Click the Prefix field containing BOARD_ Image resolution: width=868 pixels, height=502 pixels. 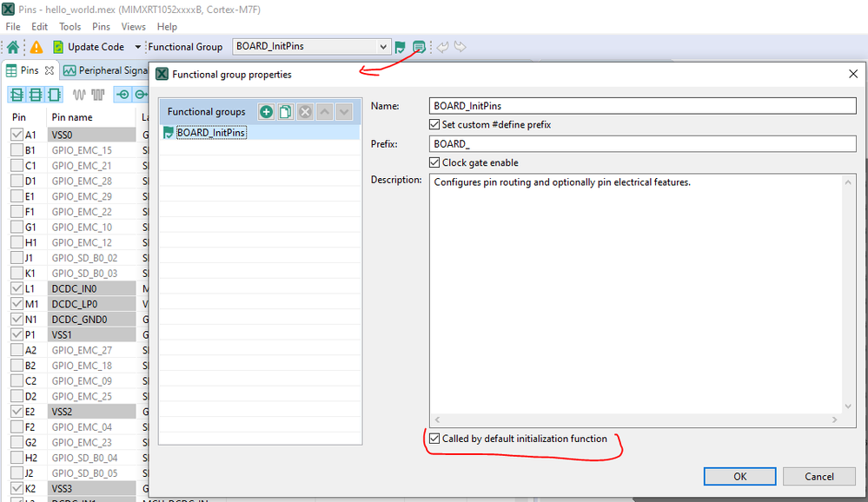click(642, 144)
